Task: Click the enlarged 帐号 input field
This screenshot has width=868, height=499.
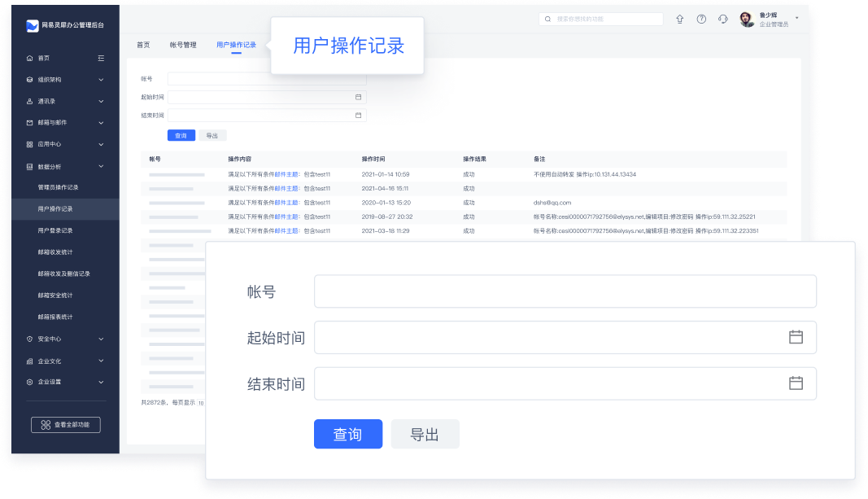Action: click(565, 291)
